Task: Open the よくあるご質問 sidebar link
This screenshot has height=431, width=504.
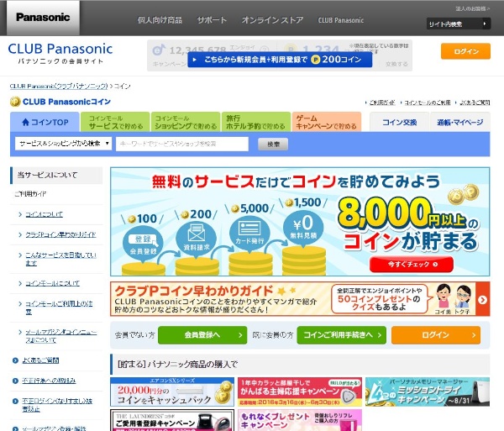Action: tap(40, 360)
